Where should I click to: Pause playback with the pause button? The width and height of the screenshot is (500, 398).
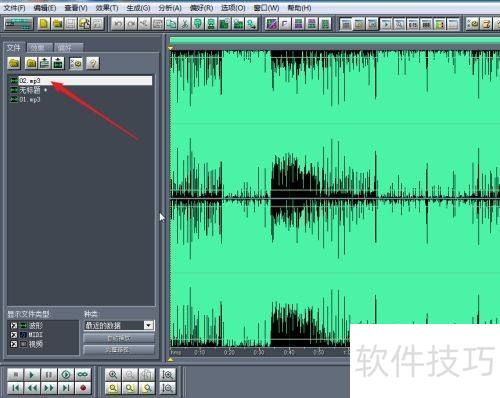click(49, 375)
